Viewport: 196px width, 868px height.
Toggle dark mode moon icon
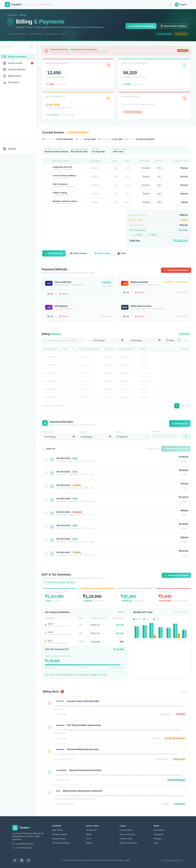(x=170, y=5)
